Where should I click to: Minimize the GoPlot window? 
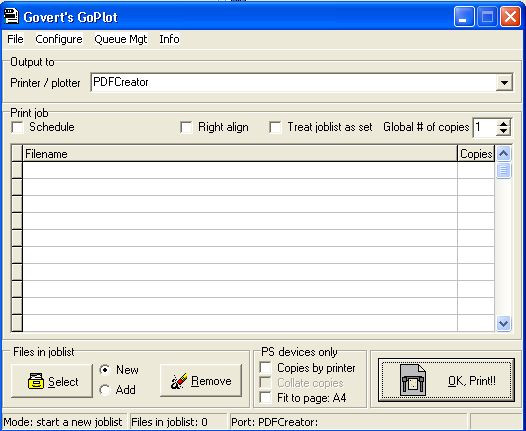(x=464, y=16)
